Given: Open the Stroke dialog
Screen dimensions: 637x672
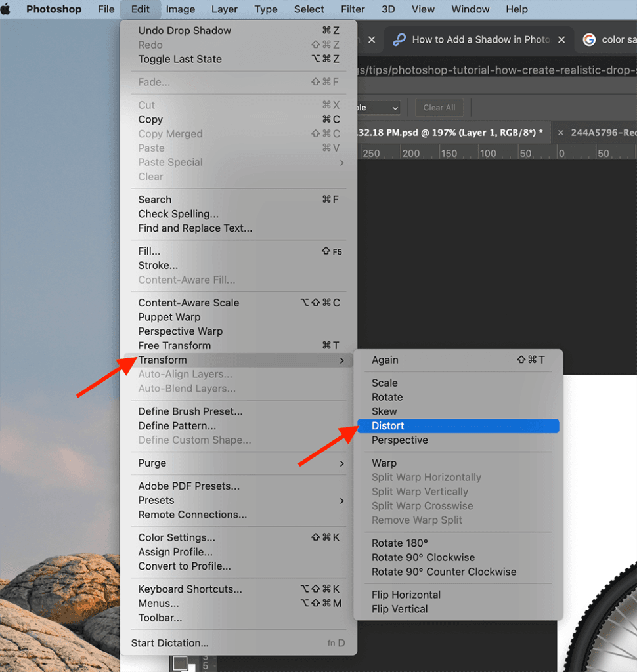Looking at the screenshot, I should click(x=238, y=266).
